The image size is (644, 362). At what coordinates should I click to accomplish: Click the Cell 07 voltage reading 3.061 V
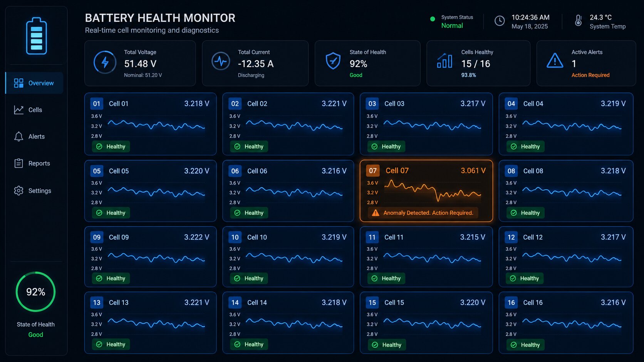coord(473,170)
